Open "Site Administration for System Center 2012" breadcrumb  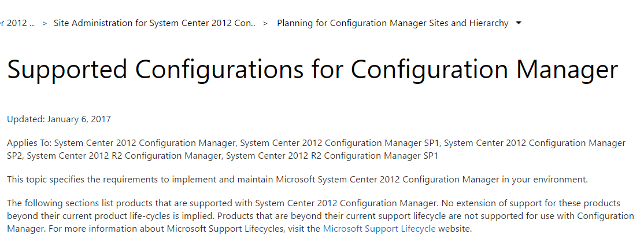pyautogui.click(x=154, y=23)
